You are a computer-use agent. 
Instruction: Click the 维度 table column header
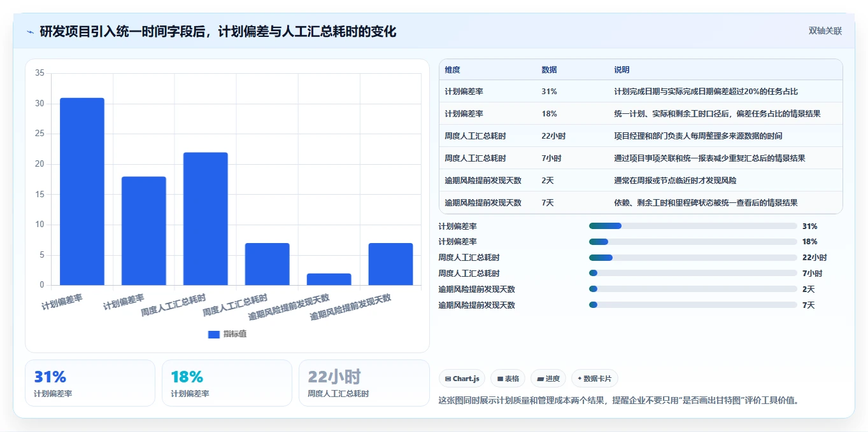click(x=452, y=70)
